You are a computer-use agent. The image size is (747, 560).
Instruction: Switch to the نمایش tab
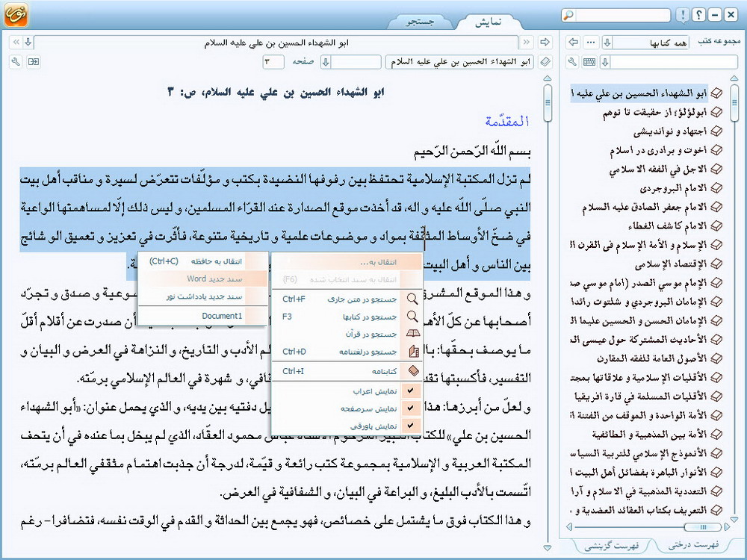pyautogui.click(x=488, y=22)
